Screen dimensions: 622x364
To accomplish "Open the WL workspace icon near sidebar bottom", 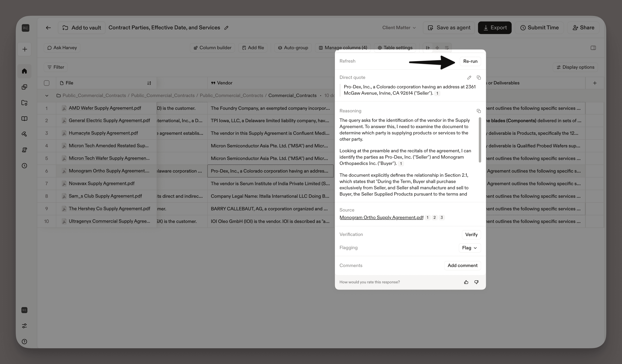I will pos(24,310).
